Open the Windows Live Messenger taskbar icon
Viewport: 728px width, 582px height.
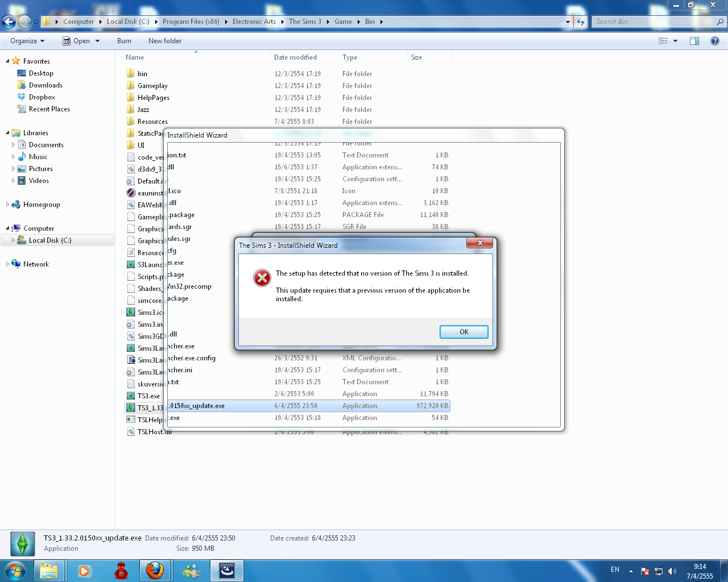(x=191, y=571)
